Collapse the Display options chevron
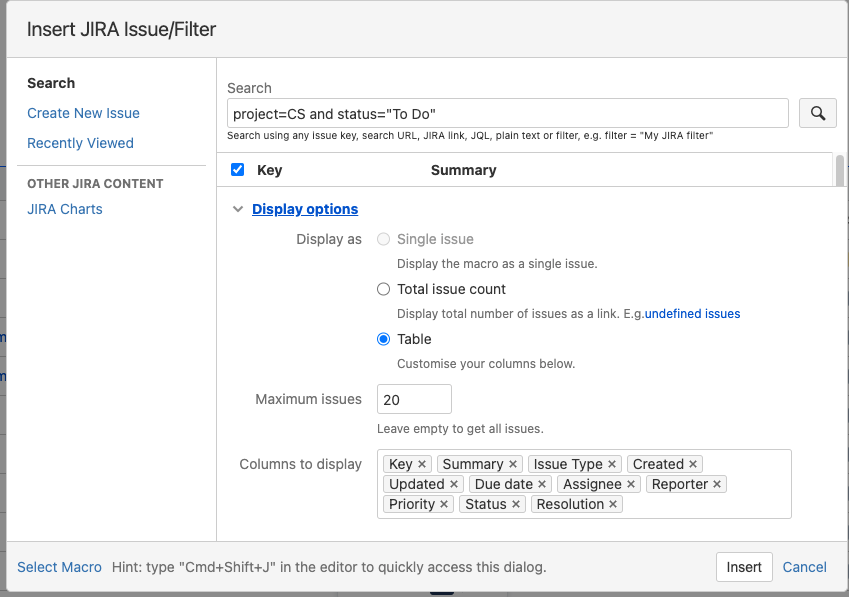 (238, 209)
